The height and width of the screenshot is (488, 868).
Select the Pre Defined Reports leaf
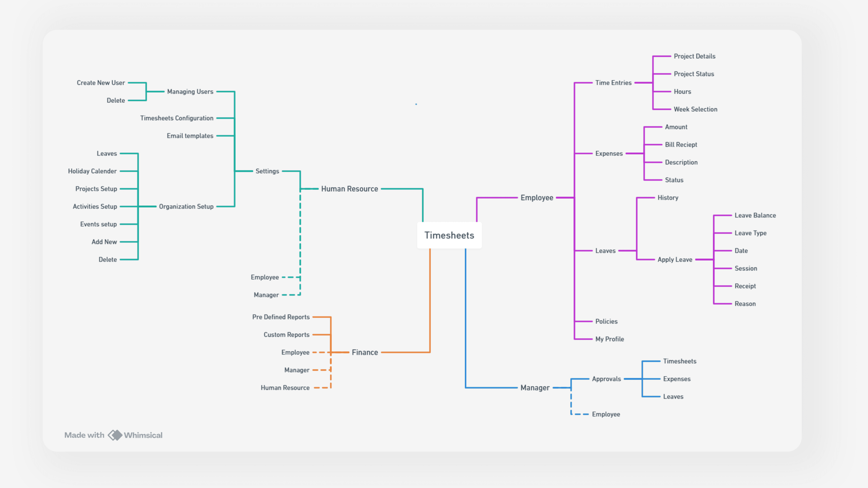(281, 317)
